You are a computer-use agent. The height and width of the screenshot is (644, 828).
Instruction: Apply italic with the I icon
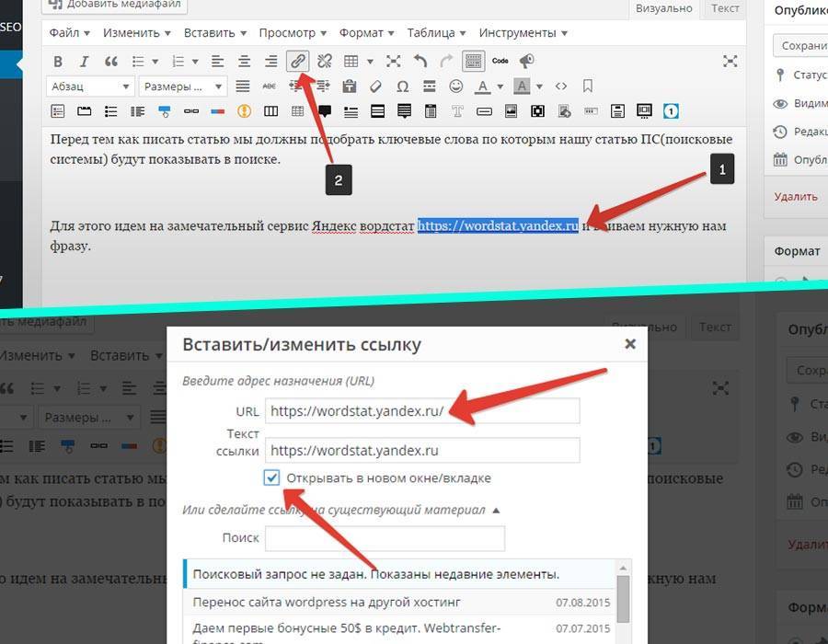tap(84, 62)
